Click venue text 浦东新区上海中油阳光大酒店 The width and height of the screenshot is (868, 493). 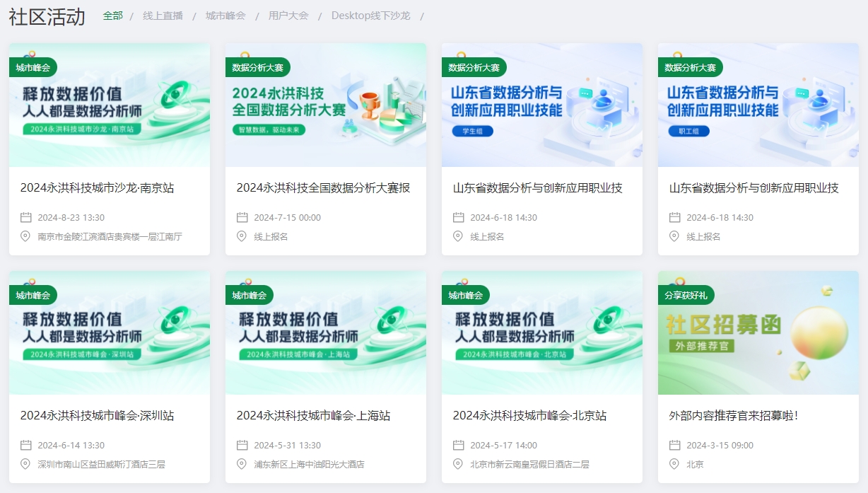tap(310, 465)
